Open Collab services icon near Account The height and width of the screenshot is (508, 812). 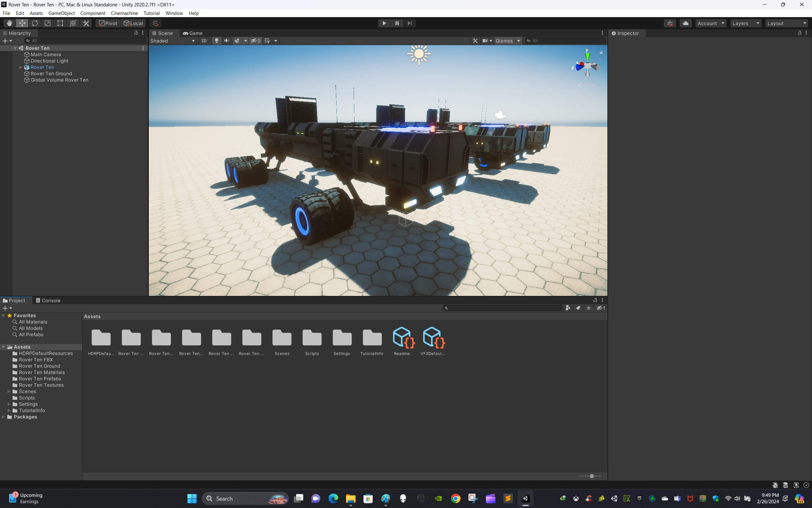point(670,23)
